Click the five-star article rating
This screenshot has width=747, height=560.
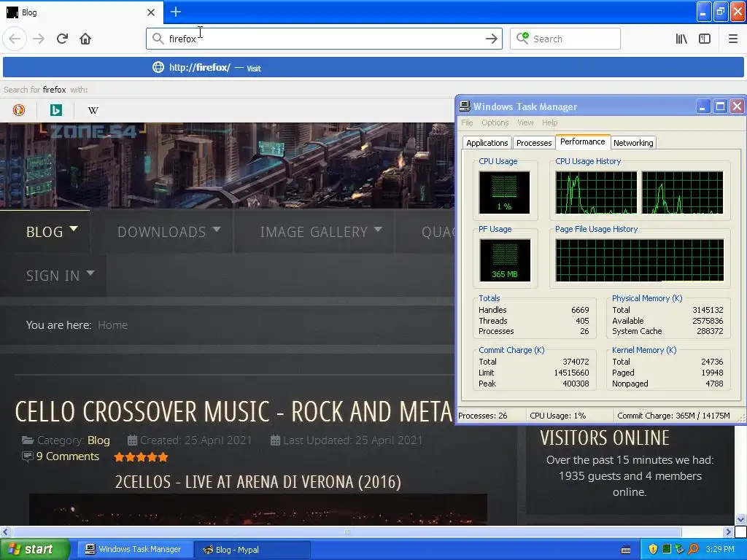141,457
